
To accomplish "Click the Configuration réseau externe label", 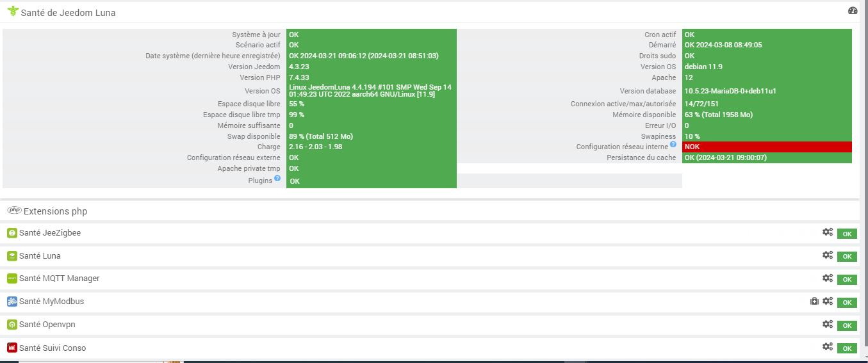I will coord(234,157).
